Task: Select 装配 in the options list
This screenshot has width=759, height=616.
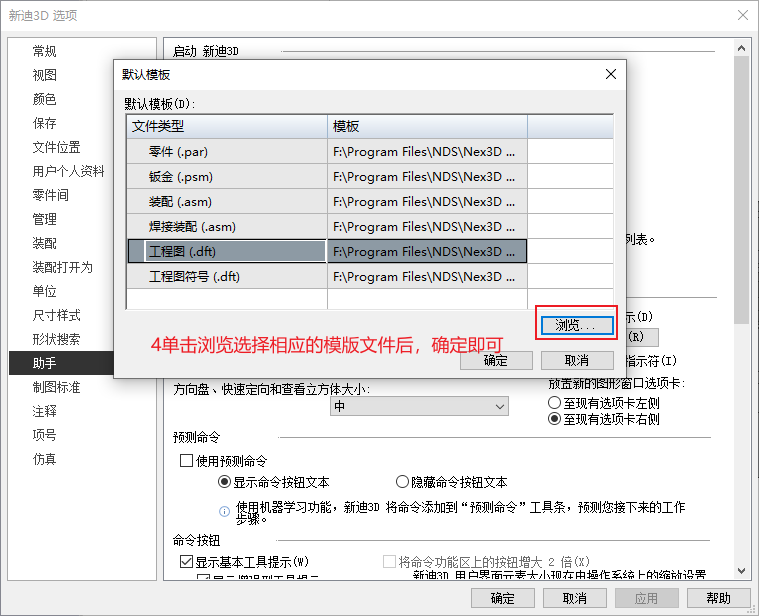Action: click(45, 243)
